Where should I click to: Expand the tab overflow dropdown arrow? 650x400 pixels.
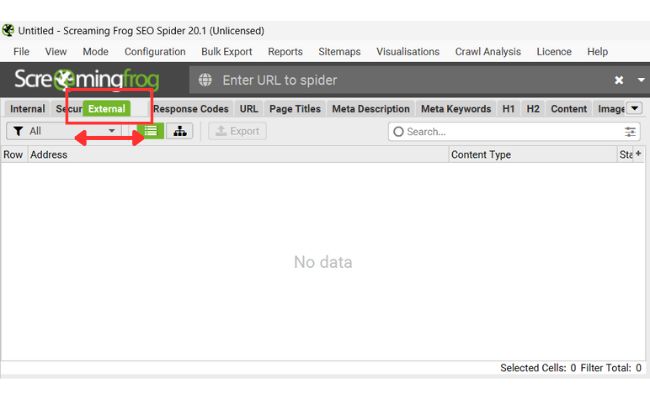(x=634, y=108)
